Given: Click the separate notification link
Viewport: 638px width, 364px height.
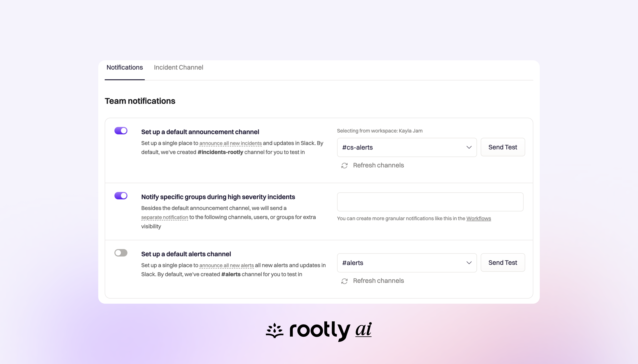Looking at the screenshot, I should tap(164, 217).
